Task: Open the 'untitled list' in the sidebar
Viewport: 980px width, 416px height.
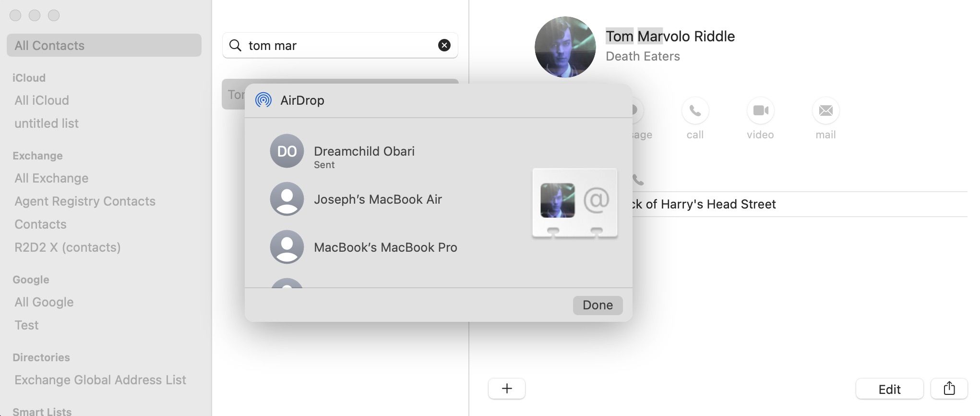Action: tap(47, 123)
